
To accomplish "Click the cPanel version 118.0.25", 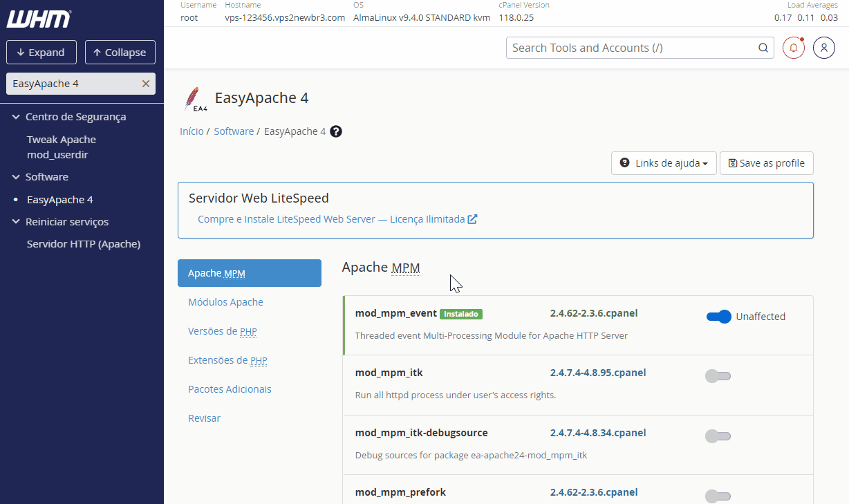I will click(516, 18).
